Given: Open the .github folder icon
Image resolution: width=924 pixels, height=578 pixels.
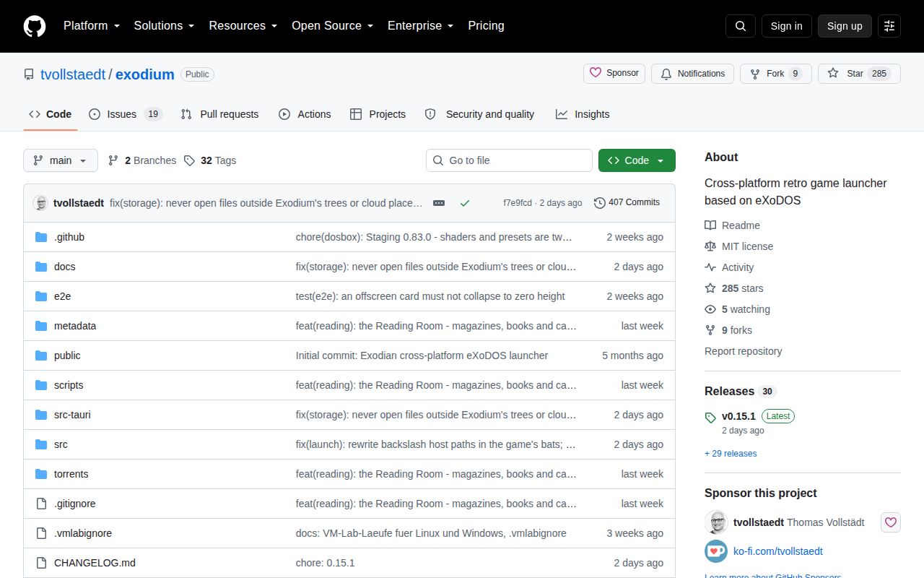Looking at the screenshot, I should 41,237.
